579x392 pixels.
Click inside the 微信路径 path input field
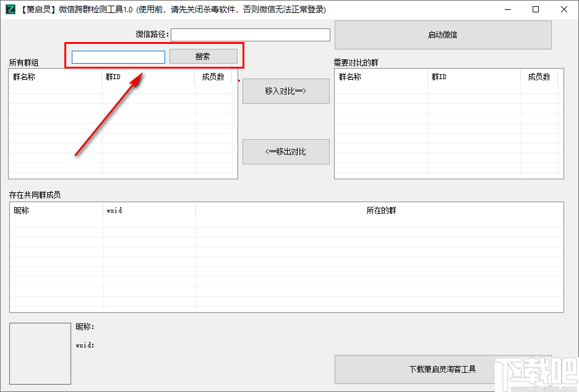tap(250, 35)
